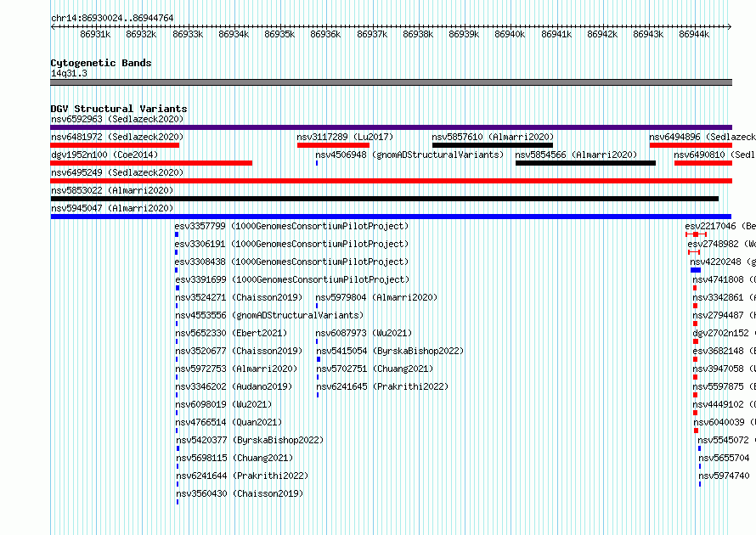Open variant nsv5698115 (Chuang2021)
This screenshot has height=535, width=756.
coord(234,458)
